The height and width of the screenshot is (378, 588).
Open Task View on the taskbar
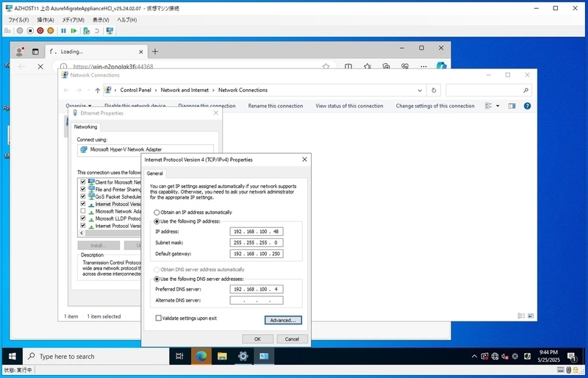(179, 356)
